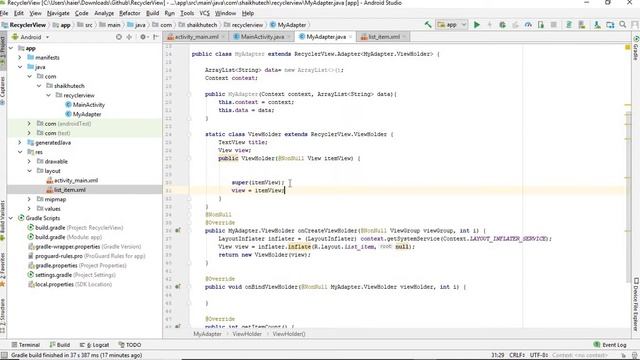640x360 pixels.
Task: Open project panel settings gear icon
Action: (x=143, y=37)
